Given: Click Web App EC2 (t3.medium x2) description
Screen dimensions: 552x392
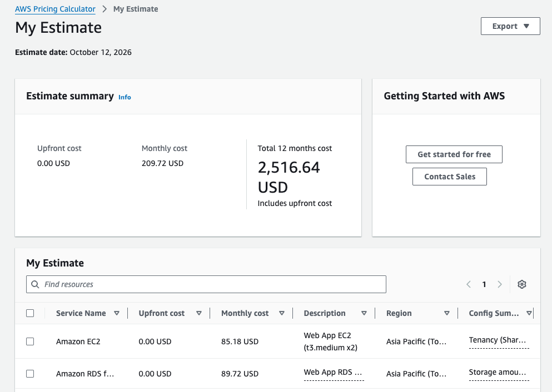Looking at the screenshot, I should (x=331, y=341).
